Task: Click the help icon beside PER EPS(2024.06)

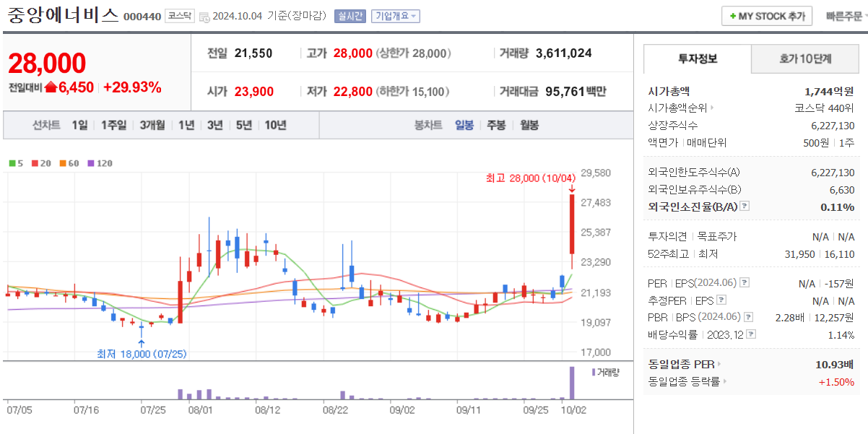Action: (745, 282)
